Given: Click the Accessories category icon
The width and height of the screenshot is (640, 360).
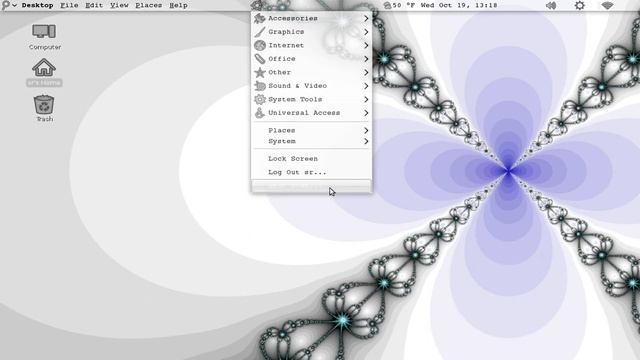Looking at the screenshot, I should coord(260,18).
